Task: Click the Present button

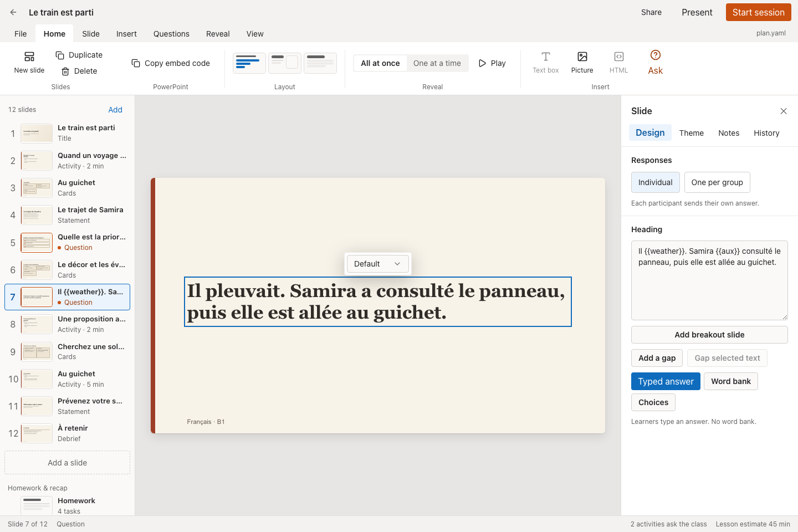Action: point(697,12)
